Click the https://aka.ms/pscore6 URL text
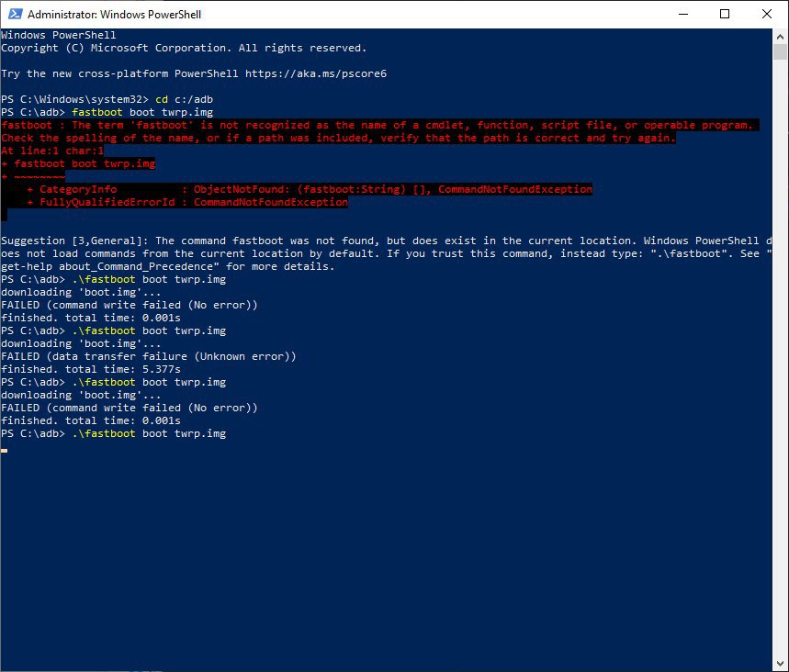The width and height of the screenshot is (789, 672). (316, 74)
